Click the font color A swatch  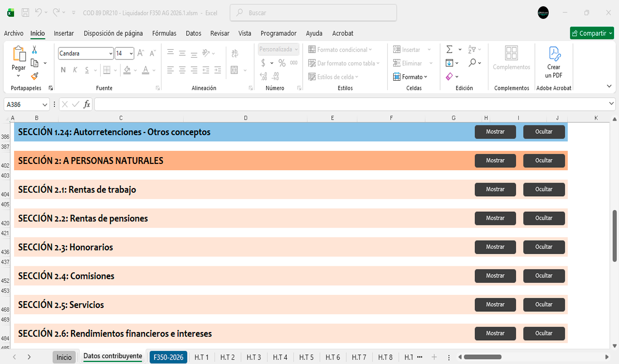146,70
